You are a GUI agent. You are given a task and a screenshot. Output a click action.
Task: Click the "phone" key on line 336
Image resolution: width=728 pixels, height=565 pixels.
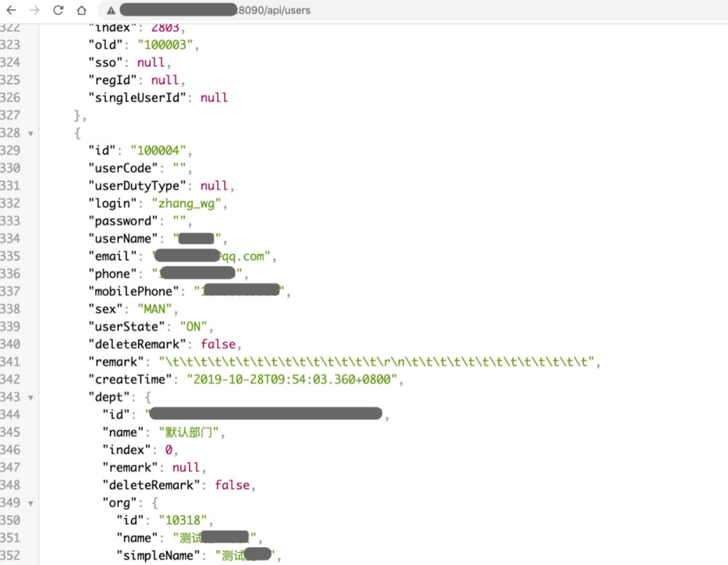pos(113,274)
